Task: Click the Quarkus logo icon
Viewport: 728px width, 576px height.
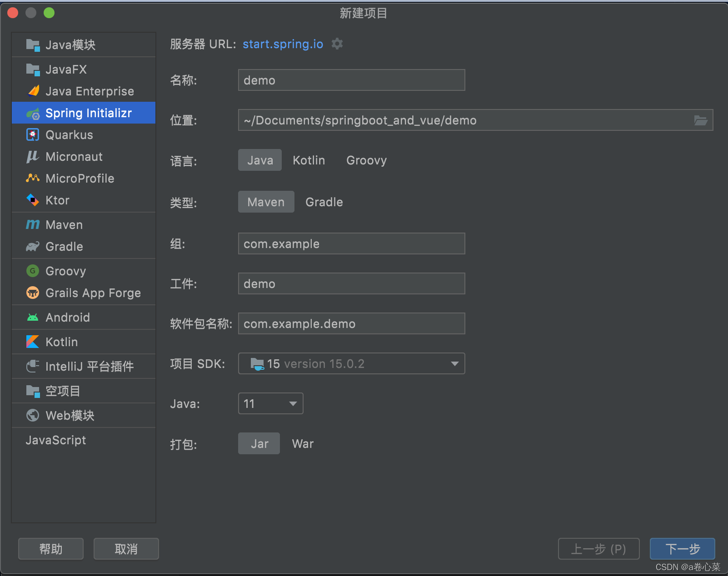Action: (33, 135)
